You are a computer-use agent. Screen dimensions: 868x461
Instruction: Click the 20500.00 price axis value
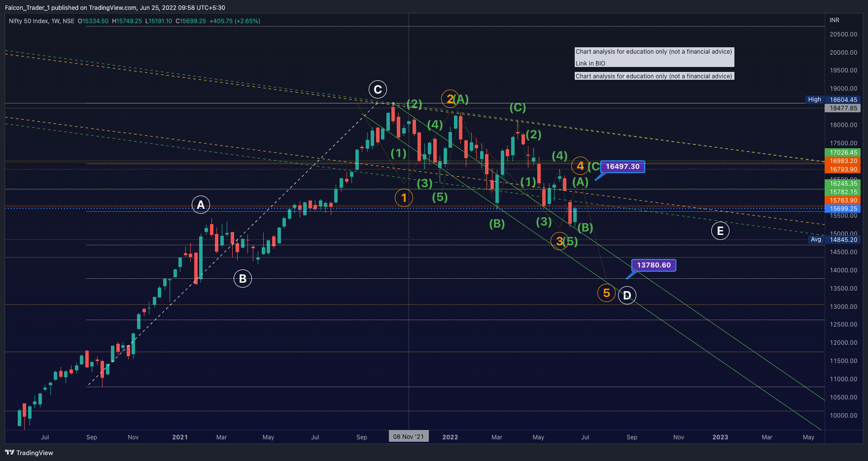(843, 34)
